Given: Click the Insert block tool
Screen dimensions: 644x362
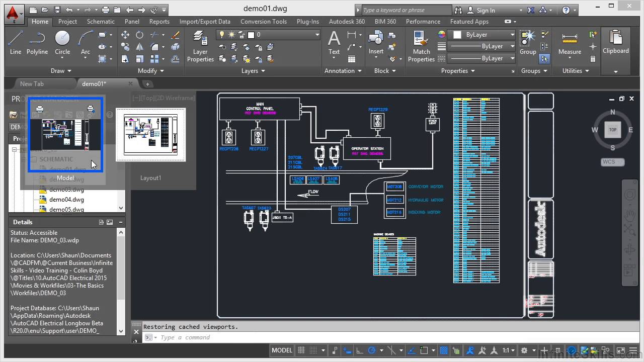Looking at the screenshot, I should (x=376, y=43).
